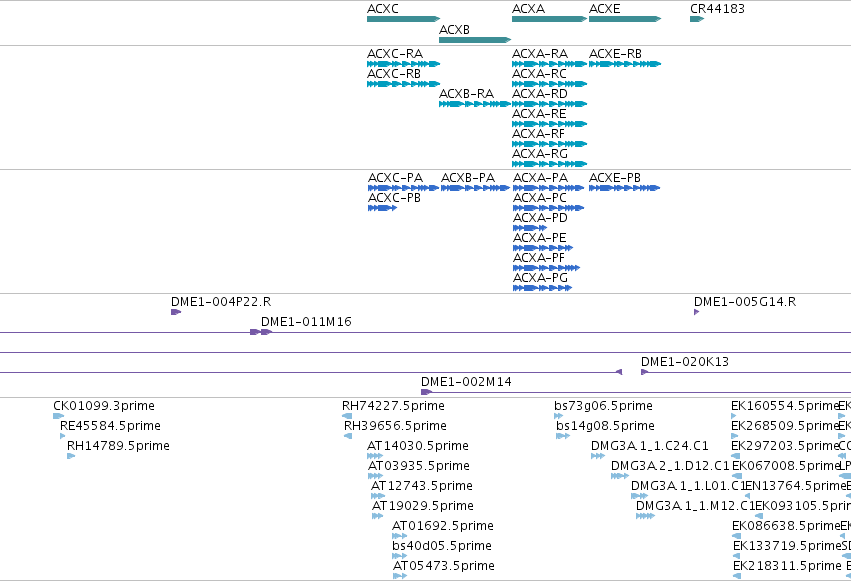Click EST EK160554.5prime
Viewport: 851px width, 581px height.
pos(734,416)
